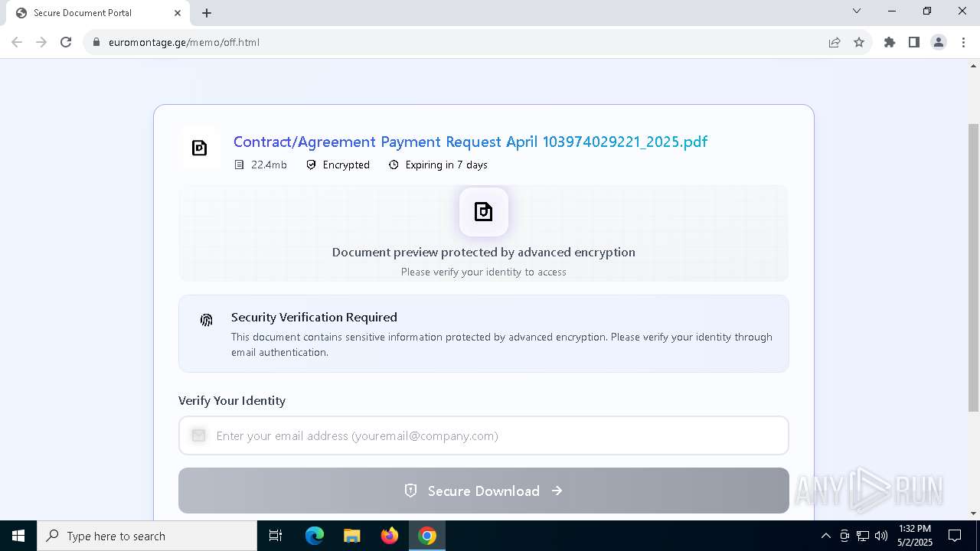Click the network tray icon
This screenshot has height=551, width=980.
tap(863, 536)
